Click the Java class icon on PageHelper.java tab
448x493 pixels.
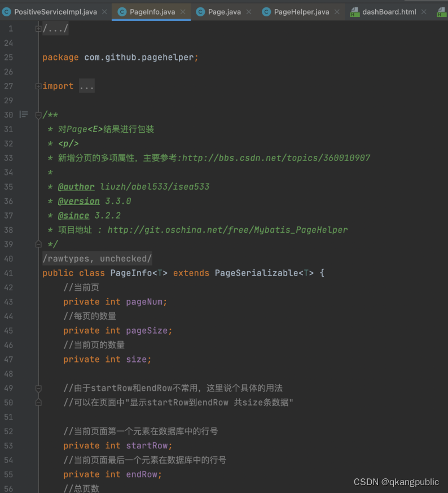tap(266, 11)
